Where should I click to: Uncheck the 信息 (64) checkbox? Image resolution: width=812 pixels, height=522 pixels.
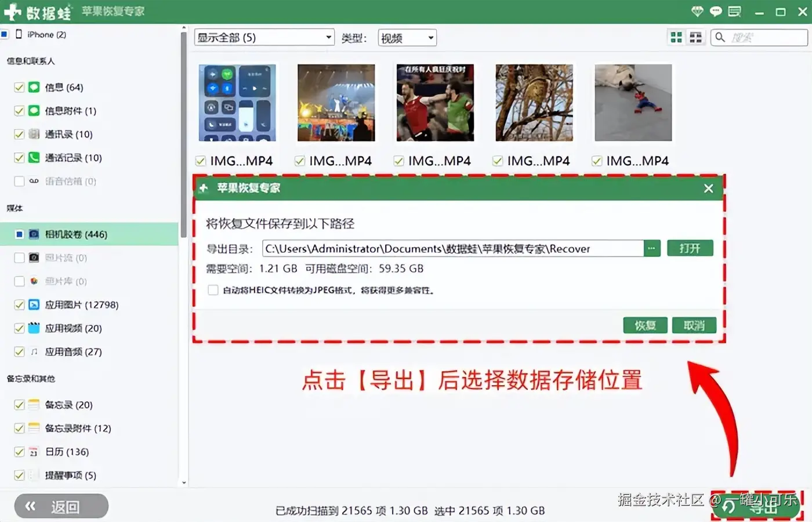[19, 87]
